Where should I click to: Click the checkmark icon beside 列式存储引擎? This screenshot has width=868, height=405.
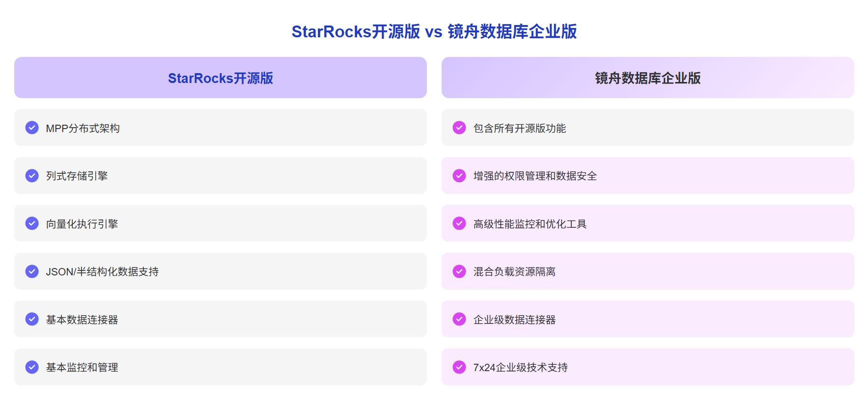point(32,176)
